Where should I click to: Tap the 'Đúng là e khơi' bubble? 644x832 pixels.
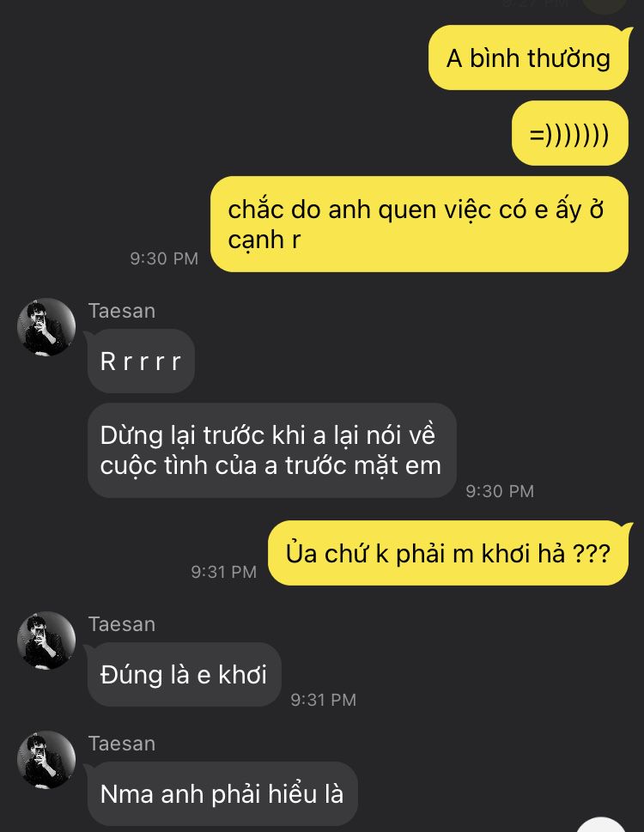tap(184, 674)
